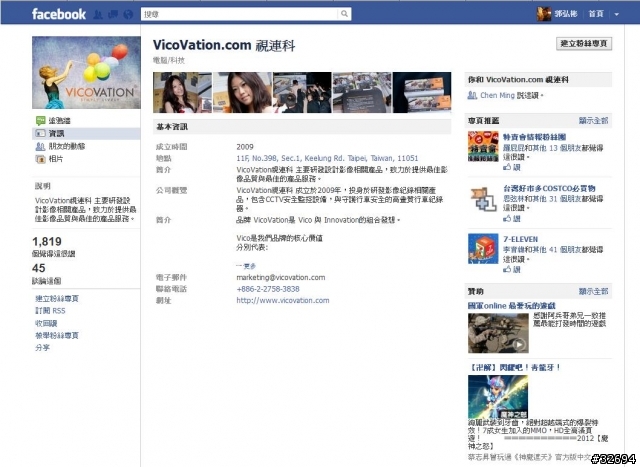
Task: Subscribe via RSS link
Action: click(50, 311)
